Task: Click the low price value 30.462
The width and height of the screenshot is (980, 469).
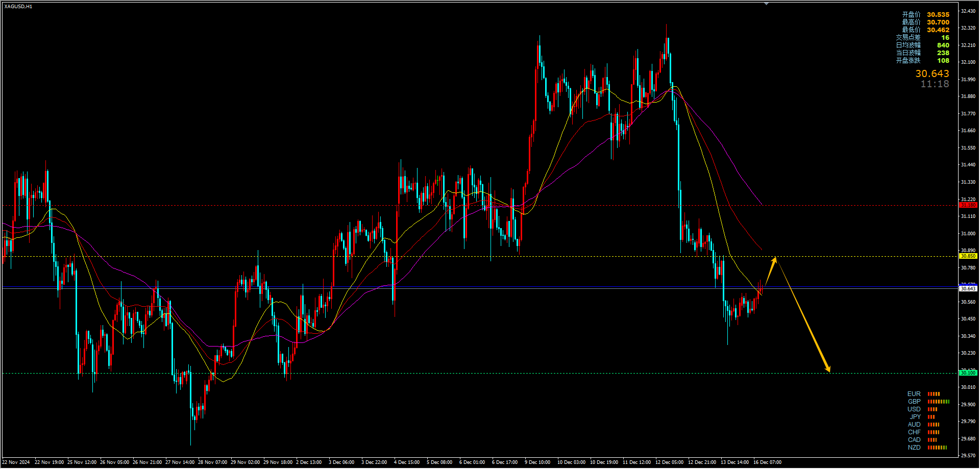Action: coord(938,30)
